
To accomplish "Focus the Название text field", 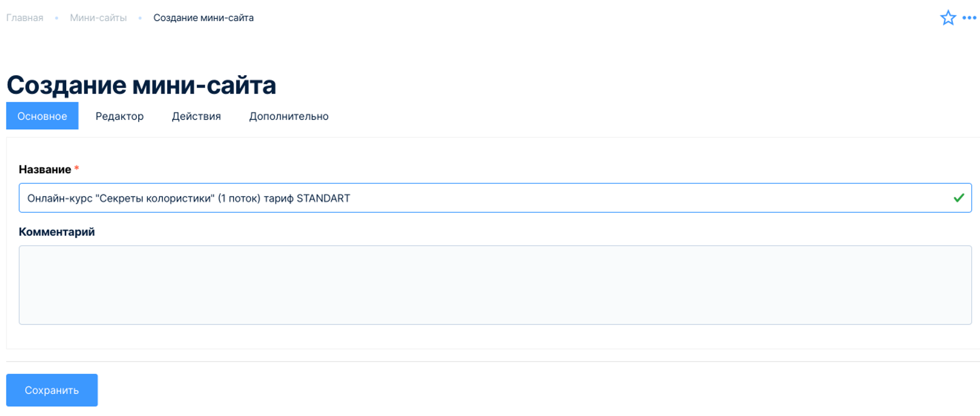I will 490,198.
